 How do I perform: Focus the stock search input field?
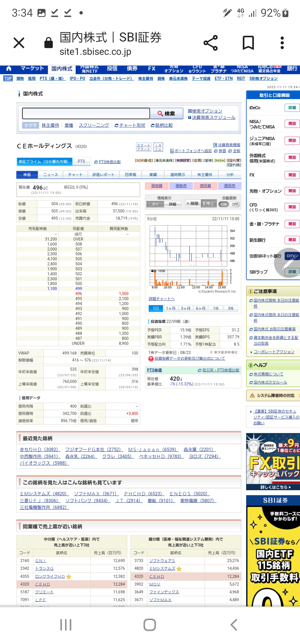coord(86,113)
